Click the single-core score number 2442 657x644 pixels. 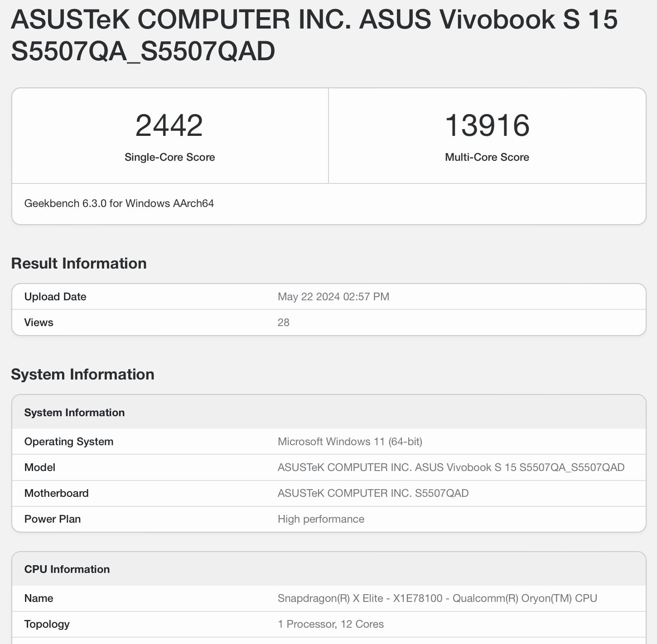point(169,125)
